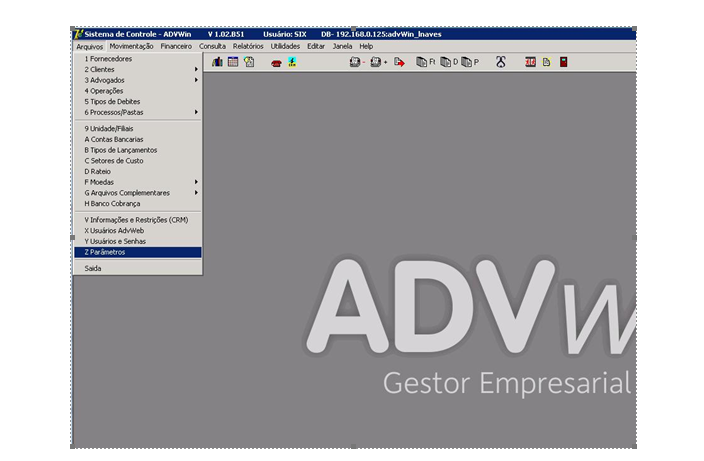Click the stamp icon with minus sign
This screenshot has width=704, height=461.
pyautogui.click(x=357, y=62)
